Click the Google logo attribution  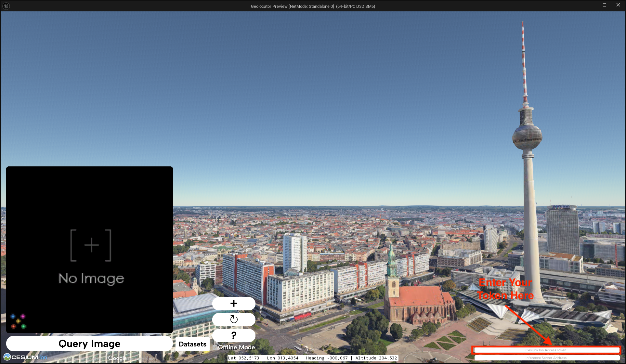117,358
